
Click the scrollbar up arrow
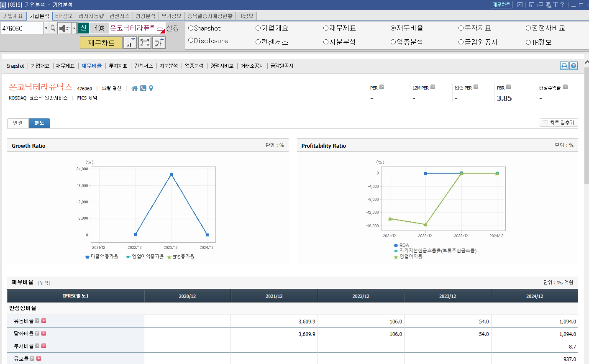tap(586, 62)
